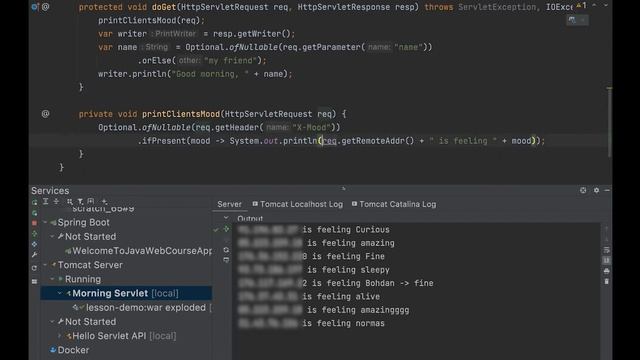Click the icon below refresh beside console
The image size is (640, 360).
click(226, 260)
